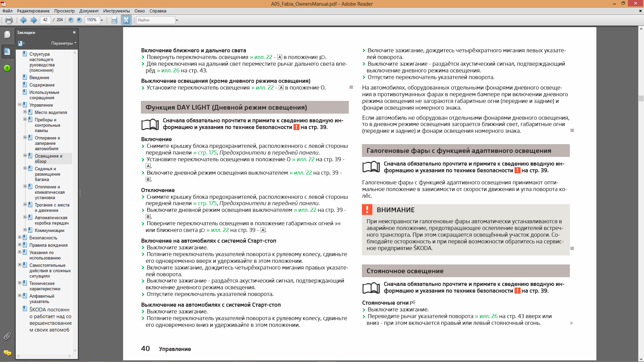644x362 pixels.
Task: Click the zoom in plus button
Action: click(79, 20)
